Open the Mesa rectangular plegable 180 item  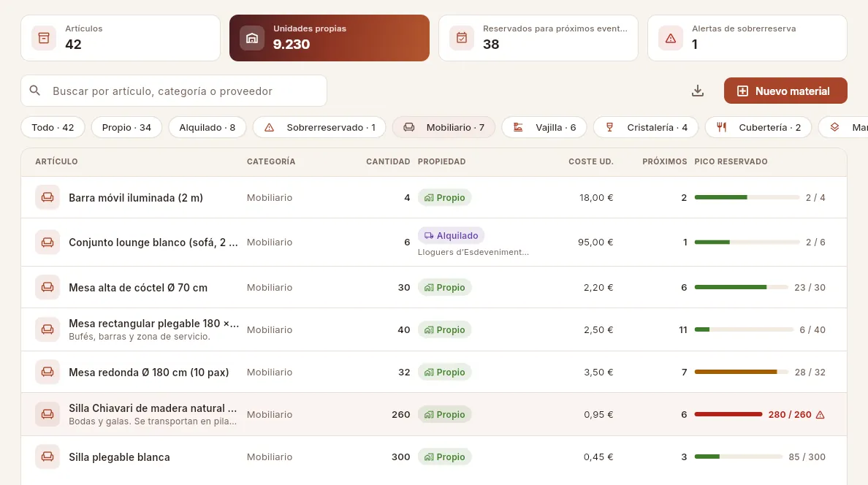pos(154,324)
